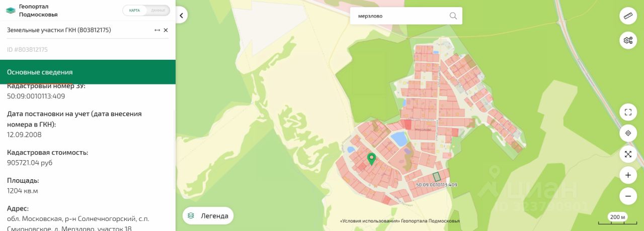Open the Основные сведения section
The image size is (644, 231).
point(88,72)
